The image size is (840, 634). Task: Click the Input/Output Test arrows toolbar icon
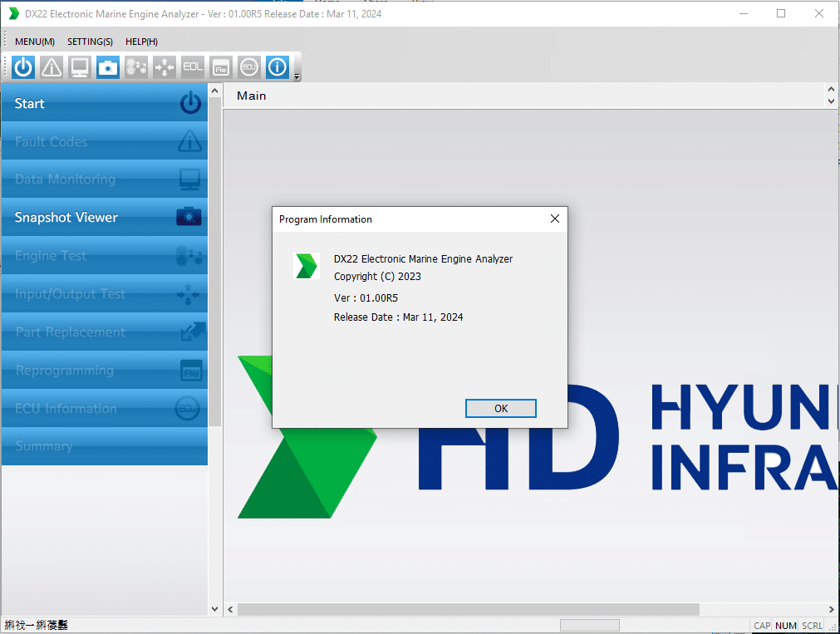point(165,67)
